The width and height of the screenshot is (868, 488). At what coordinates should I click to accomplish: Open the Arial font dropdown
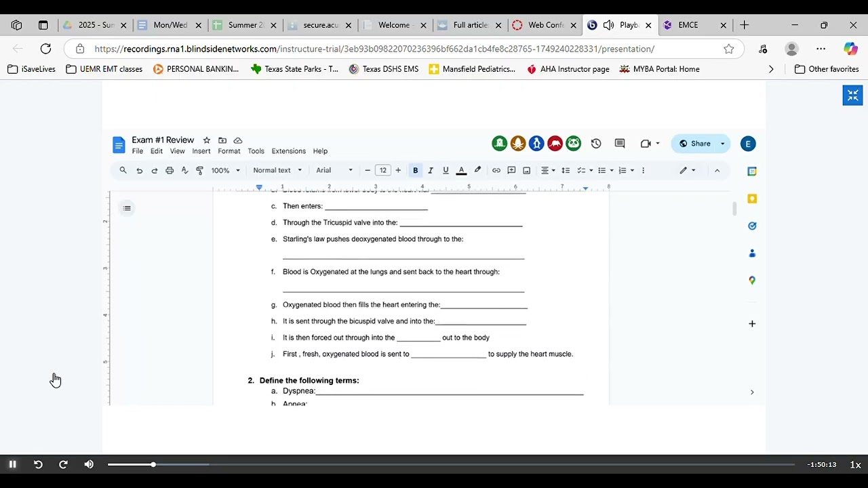click(x=334, y=170)
